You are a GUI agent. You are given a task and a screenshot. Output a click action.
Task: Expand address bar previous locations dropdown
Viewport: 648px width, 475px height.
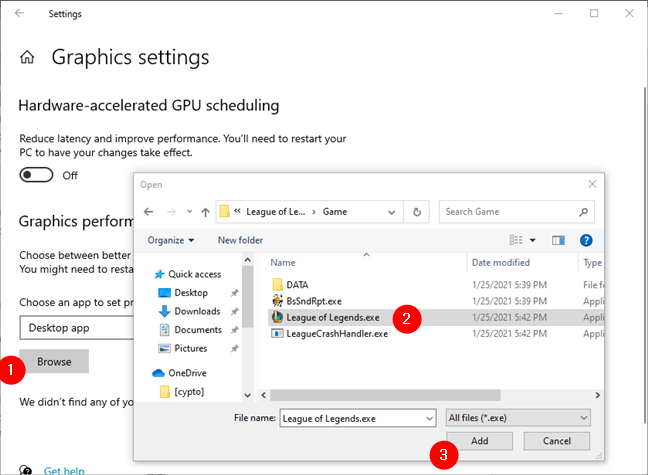391,212
